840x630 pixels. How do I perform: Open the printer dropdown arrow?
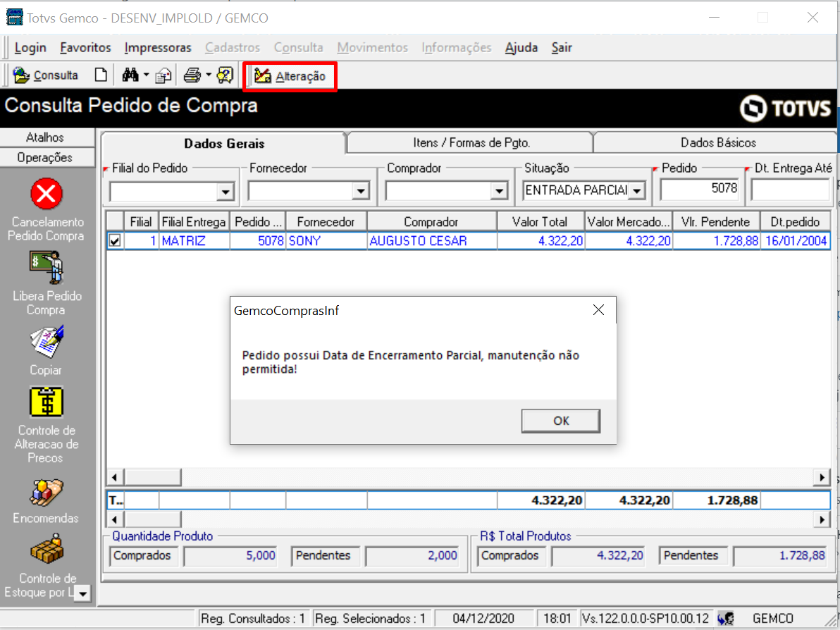209,75
